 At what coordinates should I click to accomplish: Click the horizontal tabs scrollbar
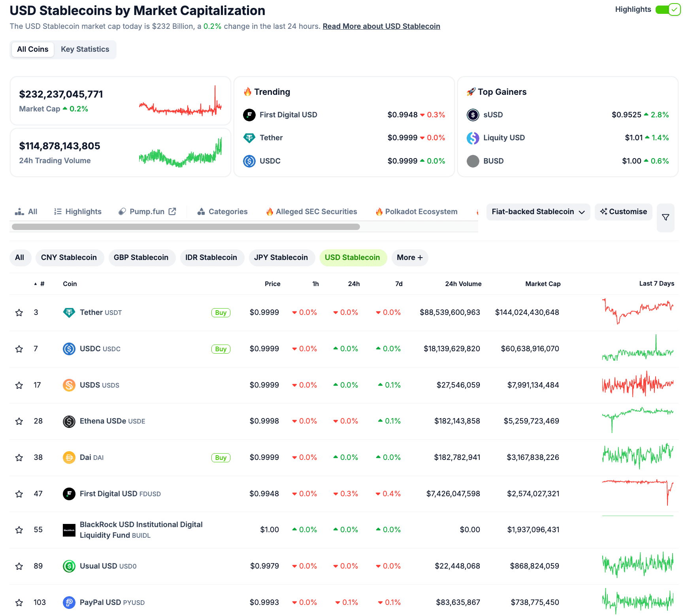[186, 227]
